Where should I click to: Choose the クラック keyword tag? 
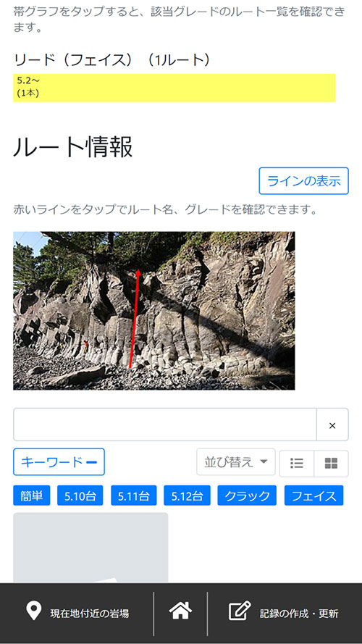pyautogui.click(x=247, y=495)
